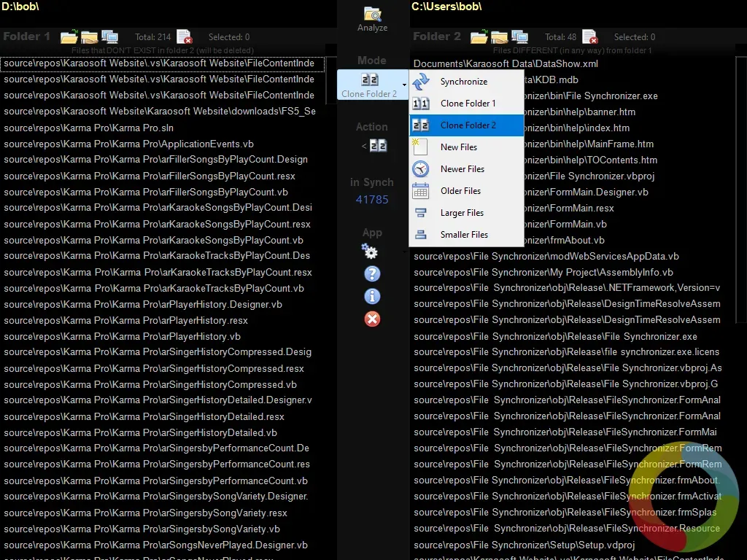Screen dimensions: 747x560
Task: Select Karma Pro.sln in Folder 1 list
Action: pyautogui.click(x=162, y=128)
